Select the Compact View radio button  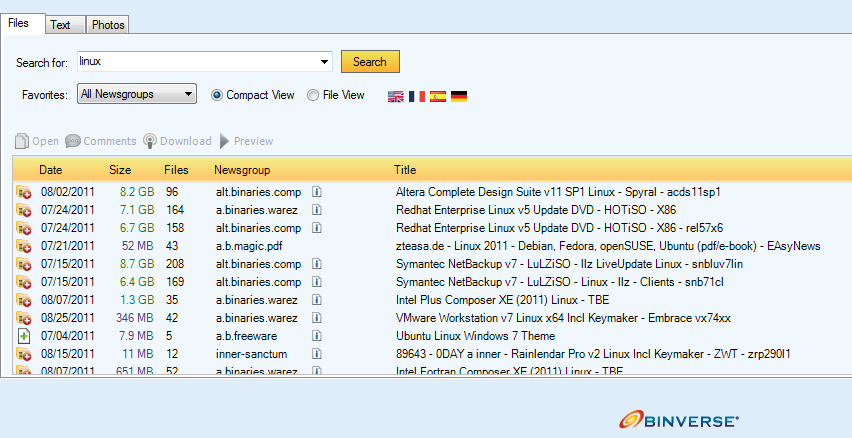(217, 95)
